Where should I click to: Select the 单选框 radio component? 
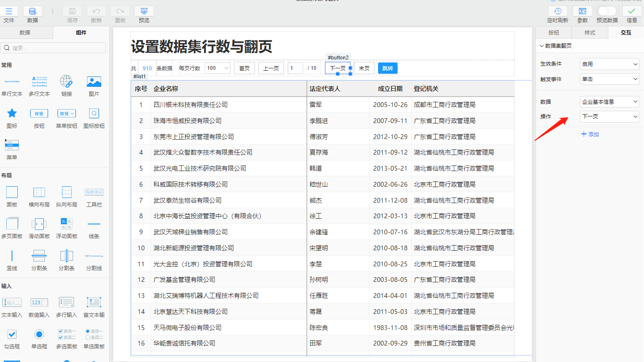pos(39,334)
